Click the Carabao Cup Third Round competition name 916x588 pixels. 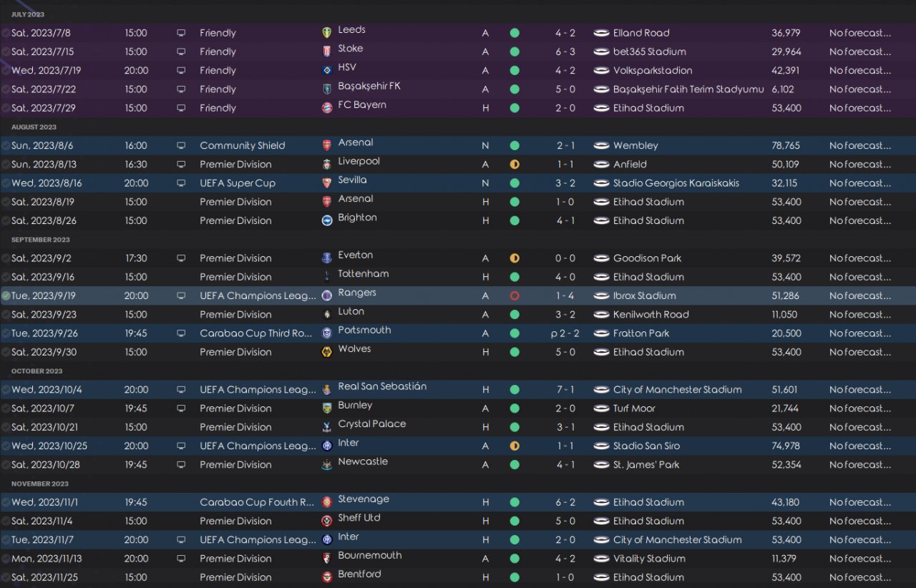[x=258, y=333]
